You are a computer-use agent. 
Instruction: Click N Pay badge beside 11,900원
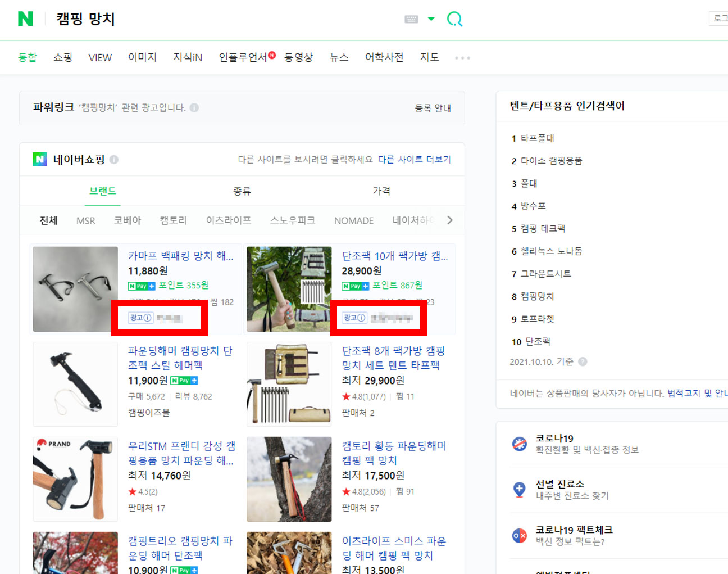click(184, 381)
